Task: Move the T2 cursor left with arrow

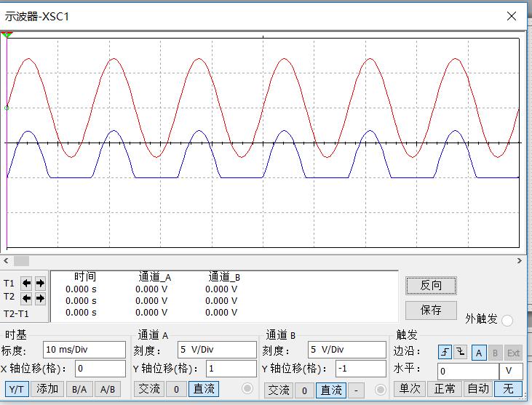Action: (x=27, y=298)
